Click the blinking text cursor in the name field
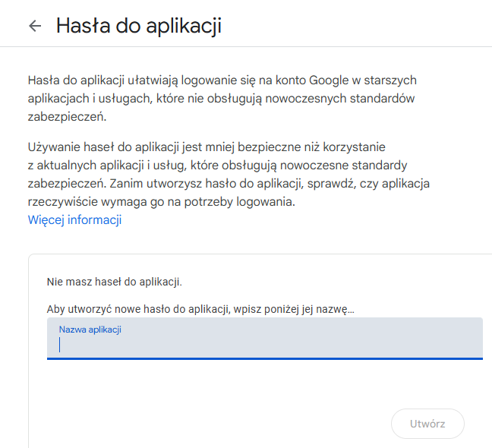Viewport: 492px width, 448px height. point(60,345)
